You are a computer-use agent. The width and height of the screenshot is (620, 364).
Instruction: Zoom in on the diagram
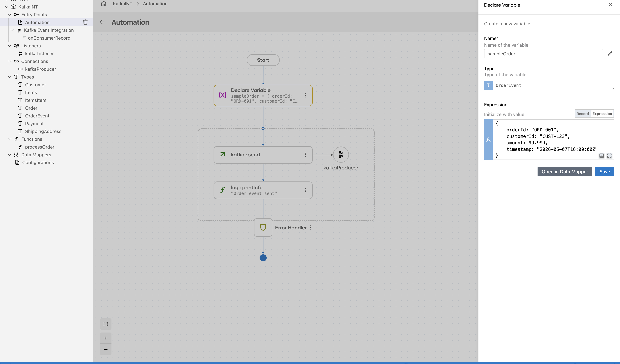[106, 338]
